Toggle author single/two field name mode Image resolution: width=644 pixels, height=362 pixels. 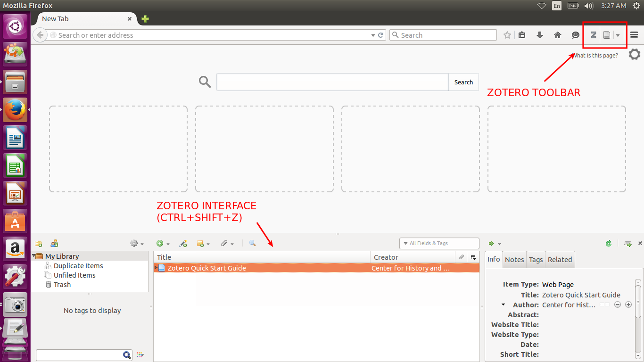tap(605, 304)
